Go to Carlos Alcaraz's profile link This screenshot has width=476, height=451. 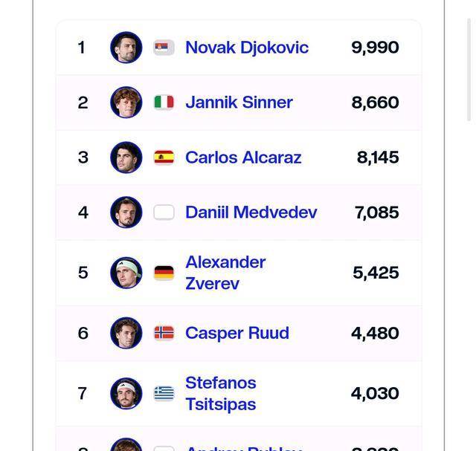(243, 158)
